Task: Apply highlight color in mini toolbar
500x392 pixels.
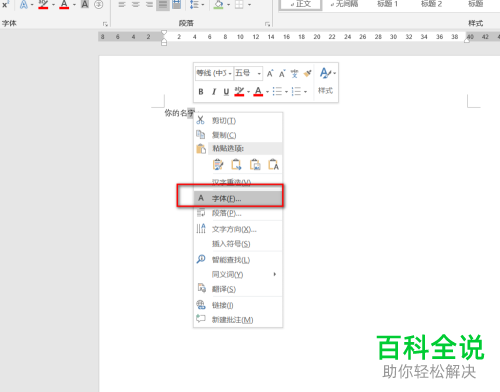Action: [239, 91]
